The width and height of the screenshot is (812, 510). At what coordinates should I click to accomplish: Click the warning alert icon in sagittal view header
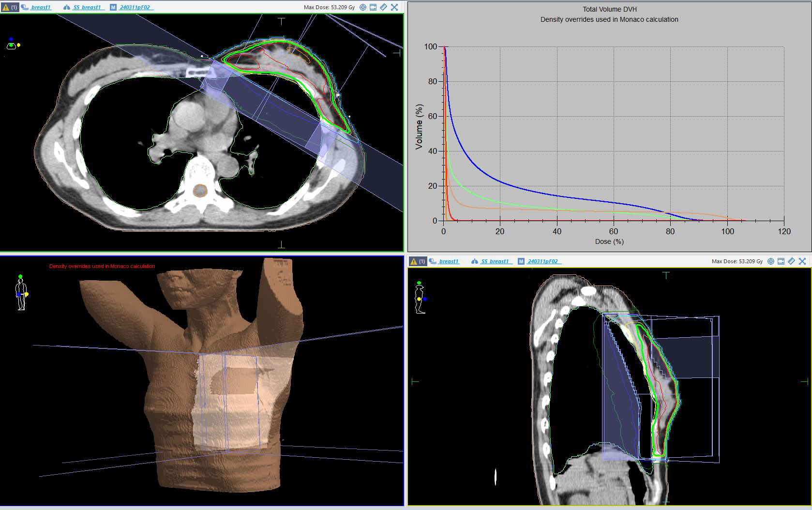point(414,261)
